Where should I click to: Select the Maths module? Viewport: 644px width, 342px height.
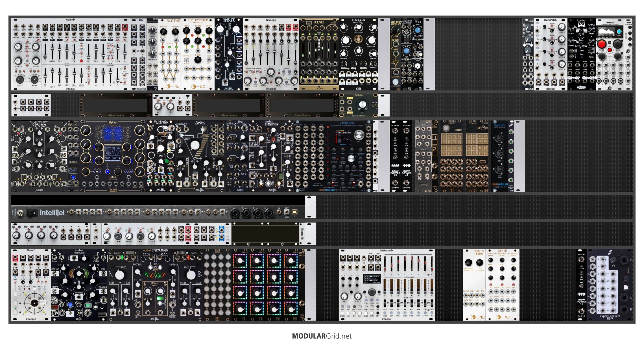[40, 156]
